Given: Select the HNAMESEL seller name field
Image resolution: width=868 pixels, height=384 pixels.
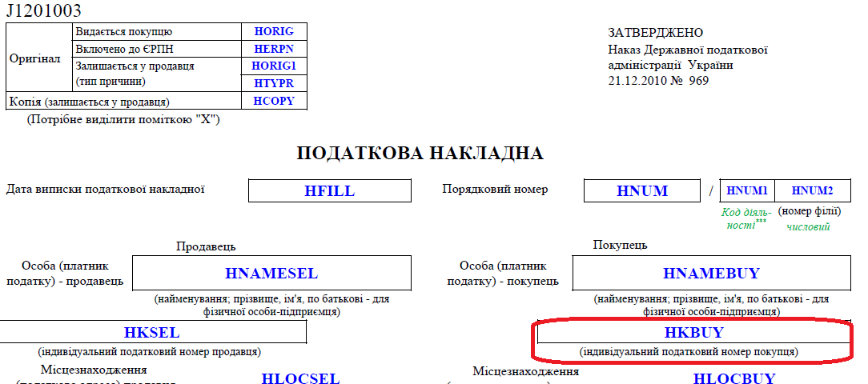Looking at the screenshot, I should (271, 274).
